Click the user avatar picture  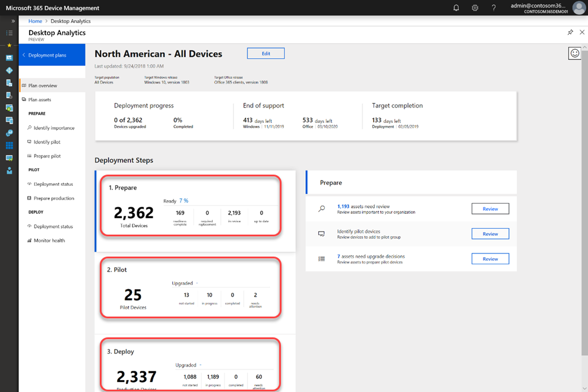pyautogui.click(x=578, y=8)
